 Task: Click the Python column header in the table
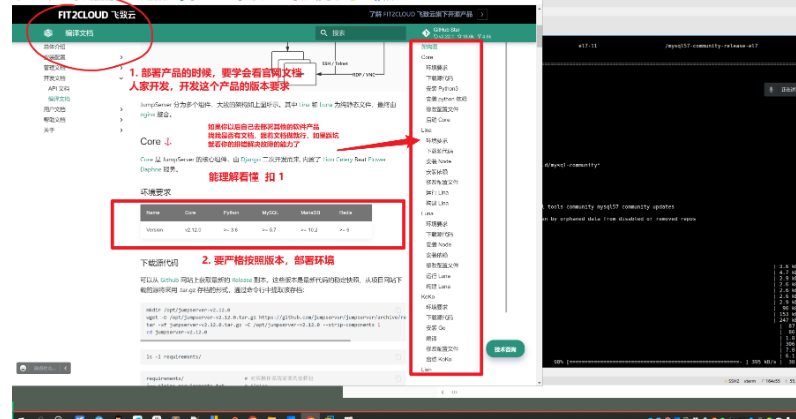click(231, 213)
